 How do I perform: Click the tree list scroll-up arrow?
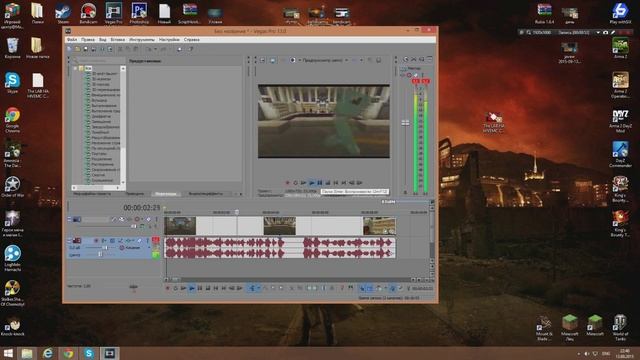pyautogui.click(x=123, y=69)
